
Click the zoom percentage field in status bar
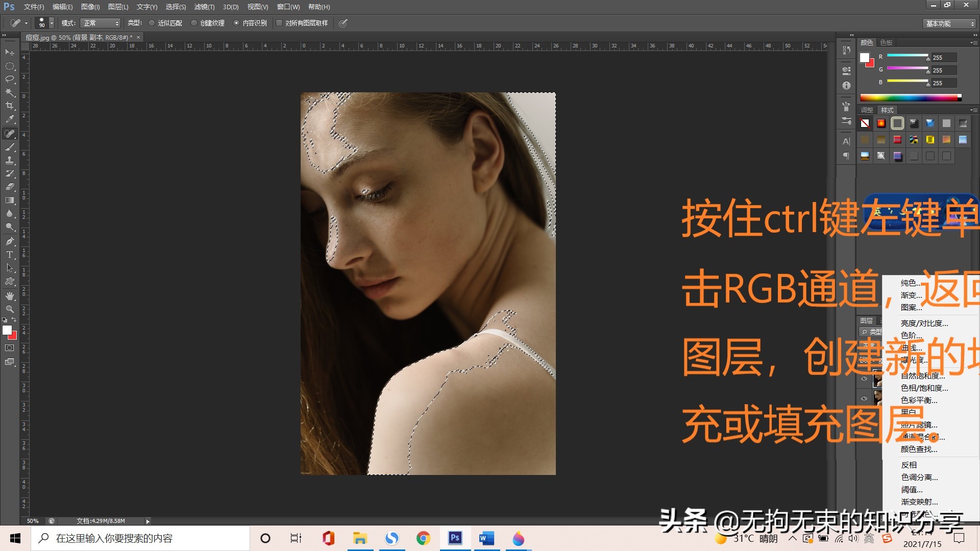click(32, 520)
